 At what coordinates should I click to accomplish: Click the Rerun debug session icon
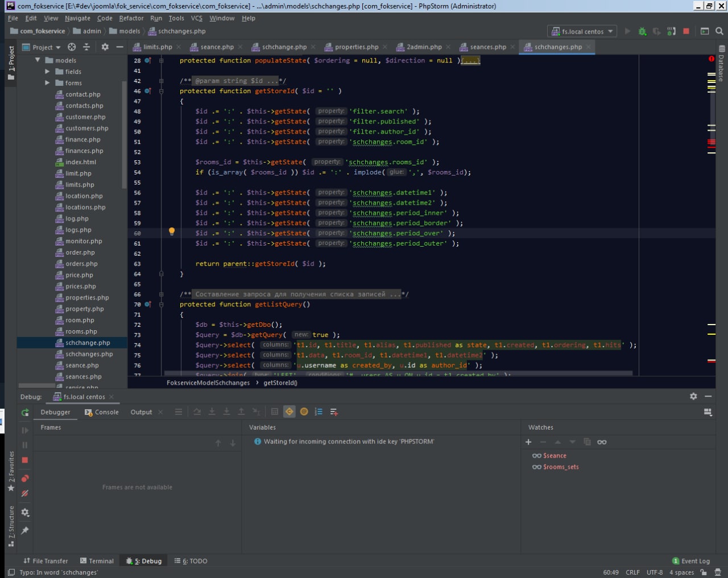[25, 412]
